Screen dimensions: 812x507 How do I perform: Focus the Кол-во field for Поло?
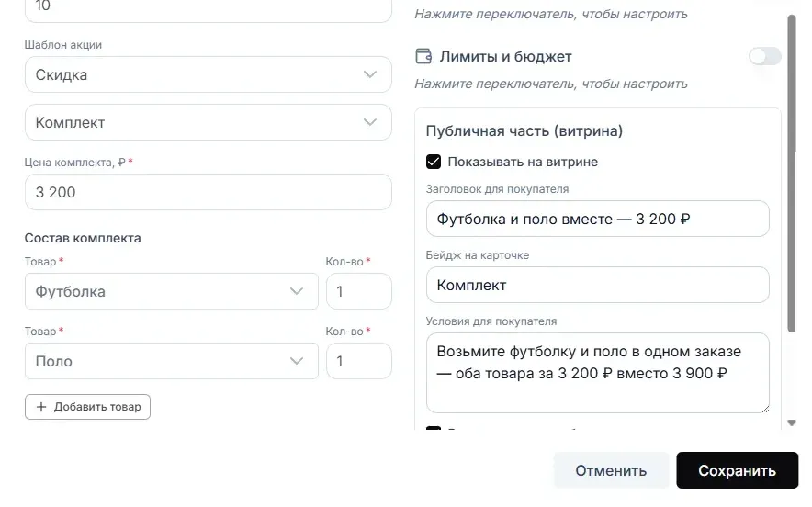tap(359, 361)
